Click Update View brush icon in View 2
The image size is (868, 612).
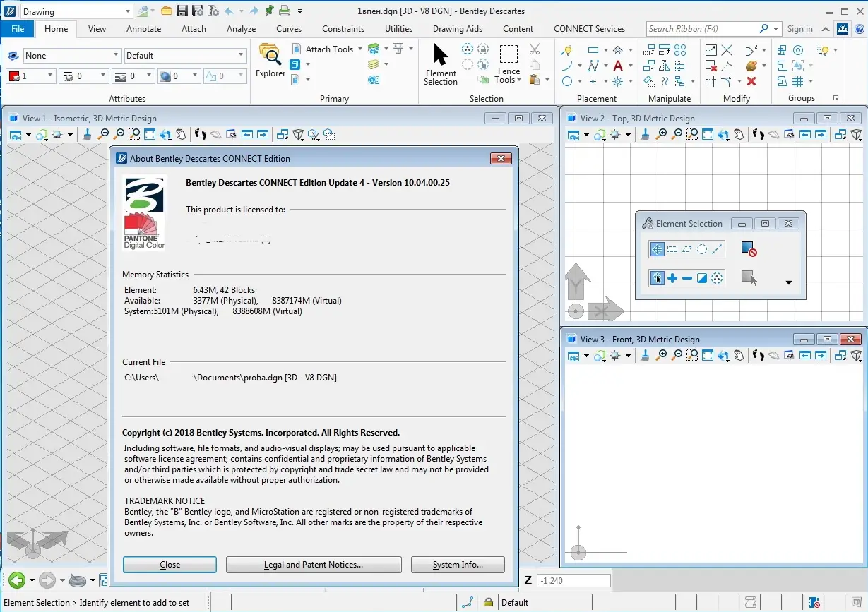[646, 134]
